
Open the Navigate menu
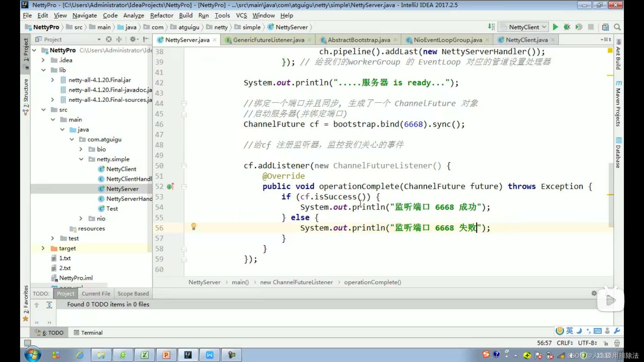tap(85, 15)
